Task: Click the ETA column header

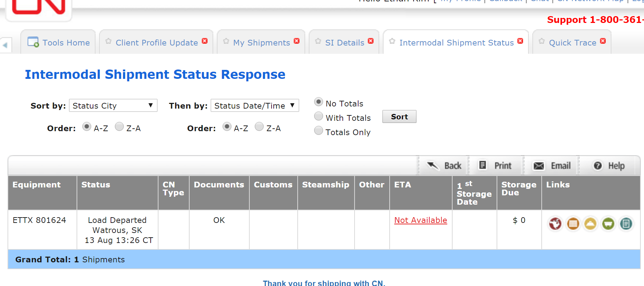Action: 421,193
